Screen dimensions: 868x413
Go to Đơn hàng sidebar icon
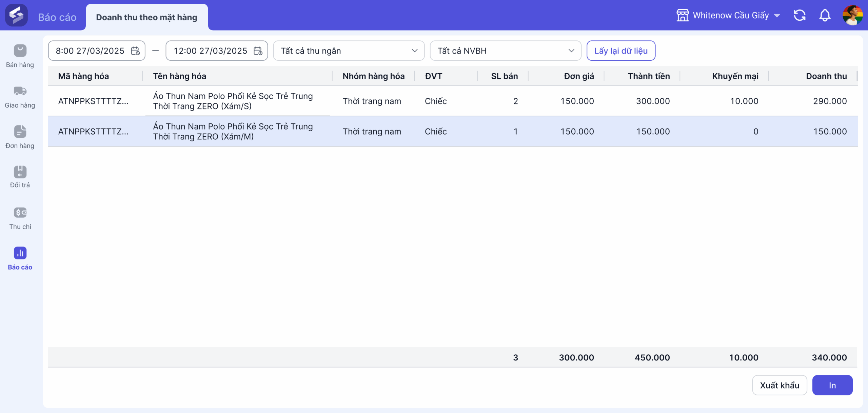(x=20, y=132)
